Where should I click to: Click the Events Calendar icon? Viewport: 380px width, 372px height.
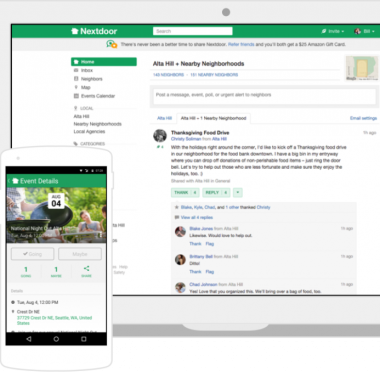point(76,96)
